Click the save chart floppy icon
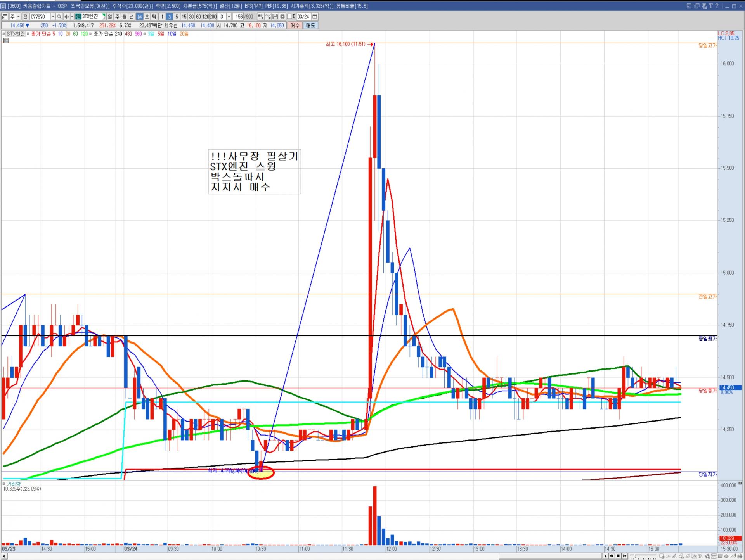The width and height of the screenshot is (745, 560). point(275,17)
